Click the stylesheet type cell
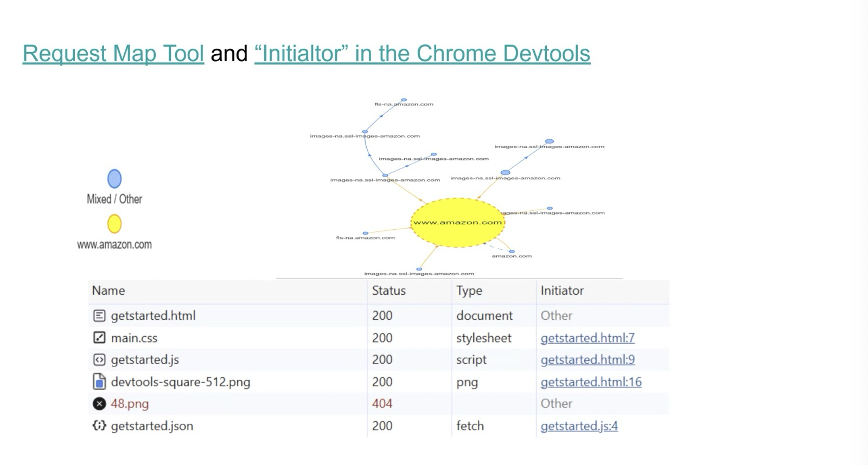 tap(483, 338)
